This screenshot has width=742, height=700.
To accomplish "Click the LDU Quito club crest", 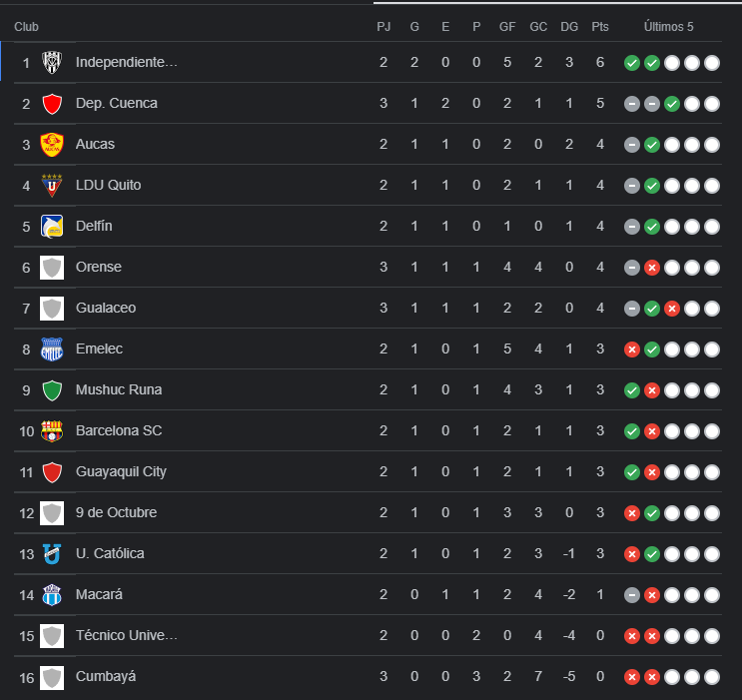I will [x=52, y=185].
